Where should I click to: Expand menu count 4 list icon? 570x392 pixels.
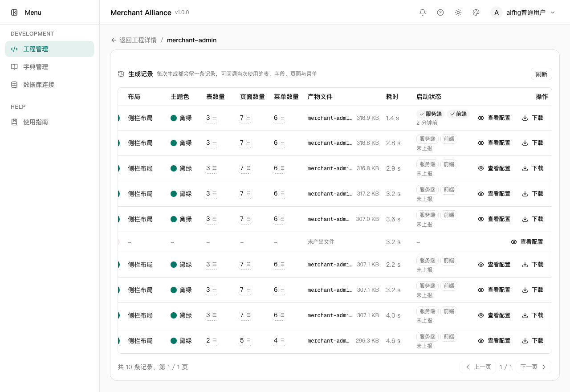point(282,341)
